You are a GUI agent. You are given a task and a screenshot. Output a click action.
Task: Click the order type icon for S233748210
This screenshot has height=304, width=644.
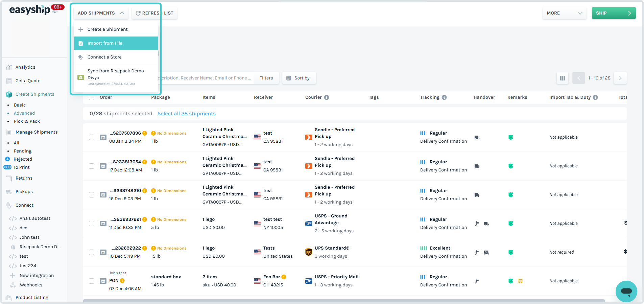103,195
